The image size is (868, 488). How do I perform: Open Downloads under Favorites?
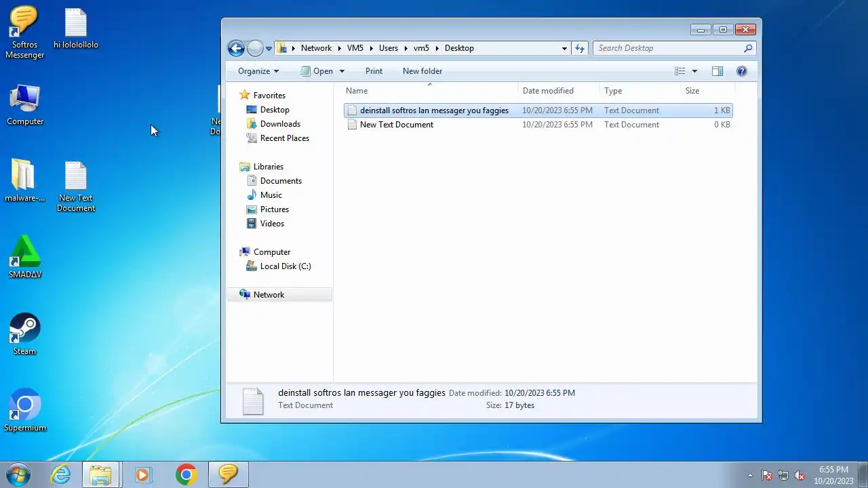[x=280, y=124]
